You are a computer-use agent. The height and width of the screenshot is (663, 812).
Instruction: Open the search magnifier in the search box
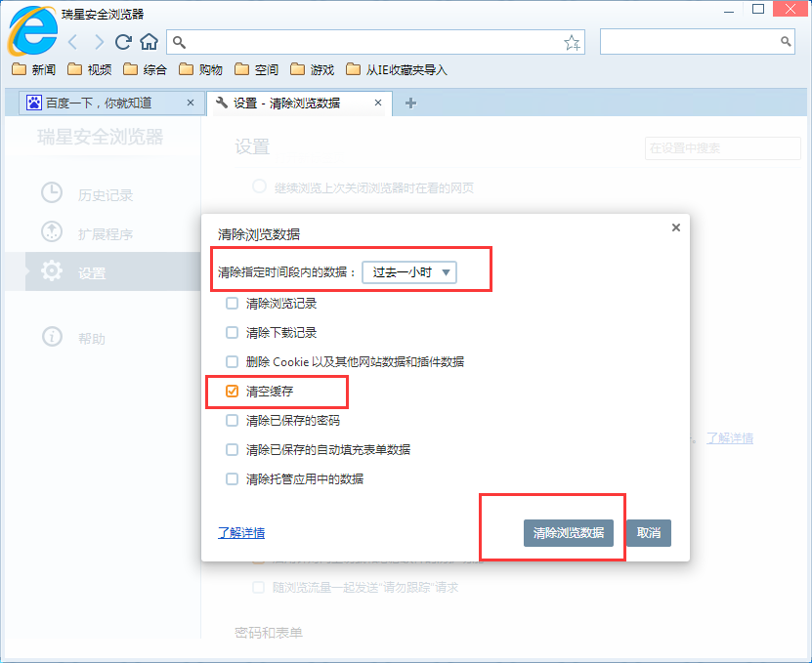pos(787,43)
